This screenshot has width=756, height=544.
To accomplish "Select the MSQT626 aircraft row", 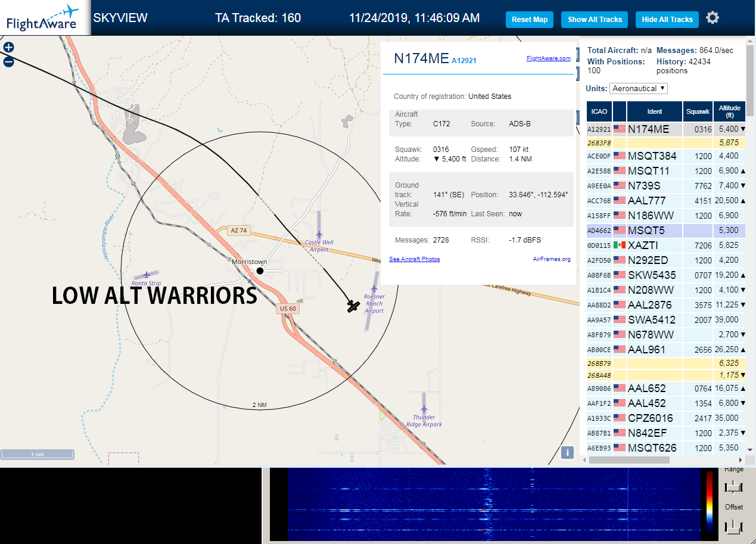I will 666,448.
